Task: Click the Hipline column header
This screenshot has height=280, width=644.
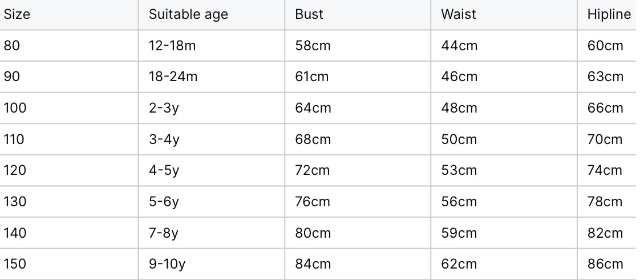Action: [609, 14]
